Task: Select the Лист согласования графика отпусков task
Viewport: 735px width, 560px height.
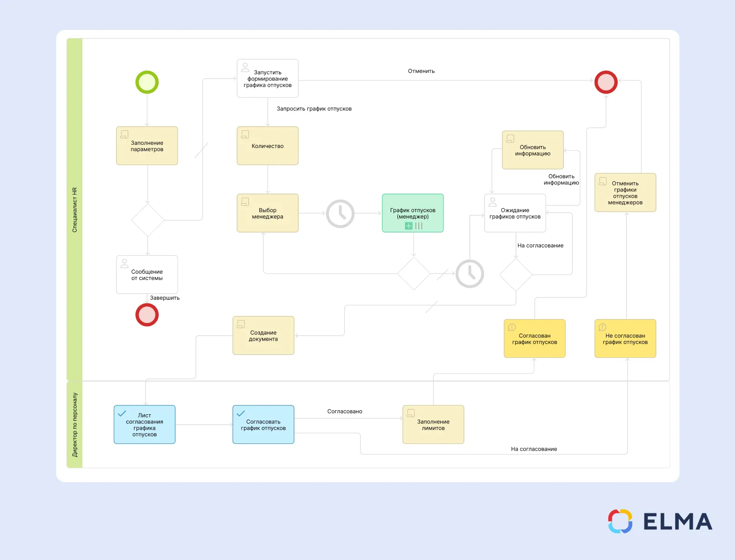Action: pos(144,425)
